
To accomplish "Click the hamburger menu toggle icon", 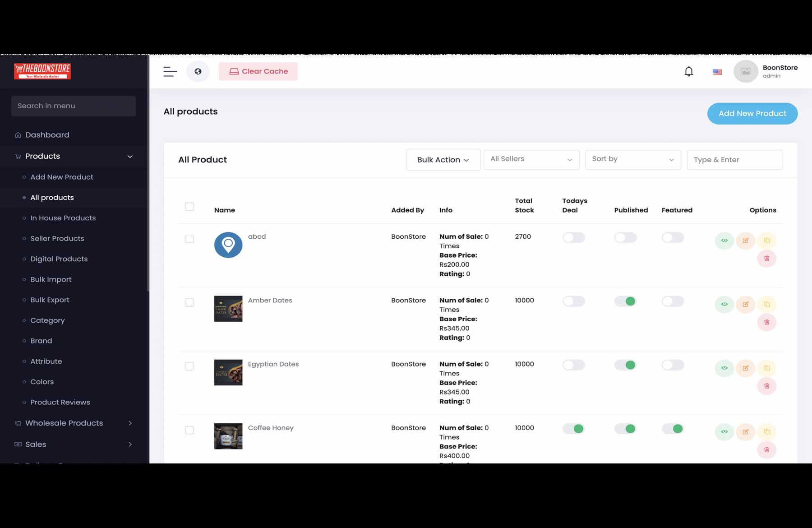I will click(x=170, y=71).
